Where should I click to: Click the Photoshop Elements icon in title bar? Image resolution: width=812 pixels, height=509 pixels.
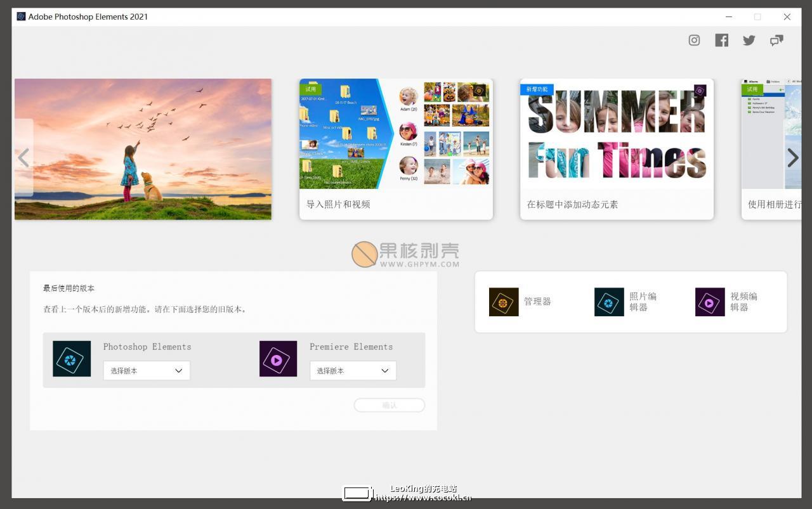[21, 16]
